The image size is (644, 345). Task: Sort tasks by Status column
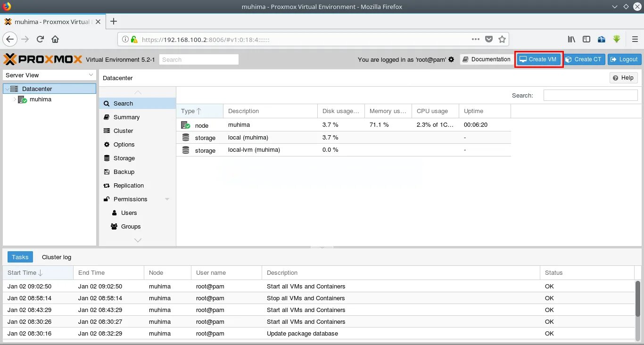pyautogui.click(x=587, y=272)
